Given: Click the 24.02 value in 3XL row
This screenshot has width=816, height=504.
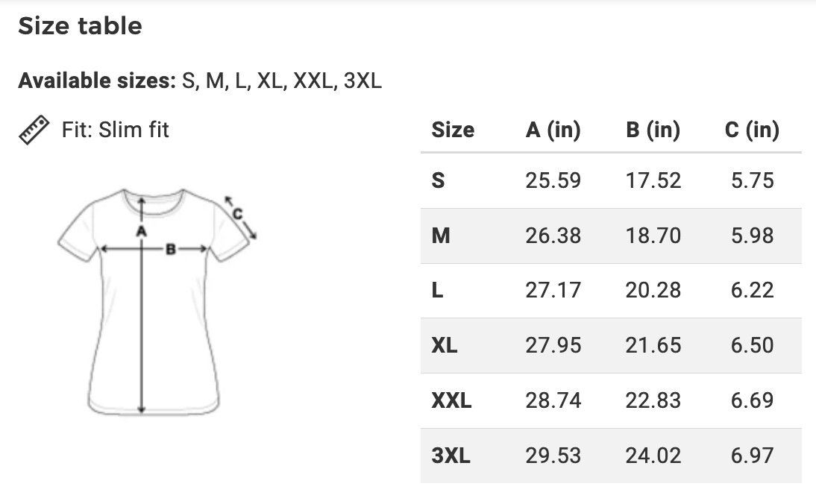Looking at the screenshot, I should pyautogui.click(x=653, y=456).
